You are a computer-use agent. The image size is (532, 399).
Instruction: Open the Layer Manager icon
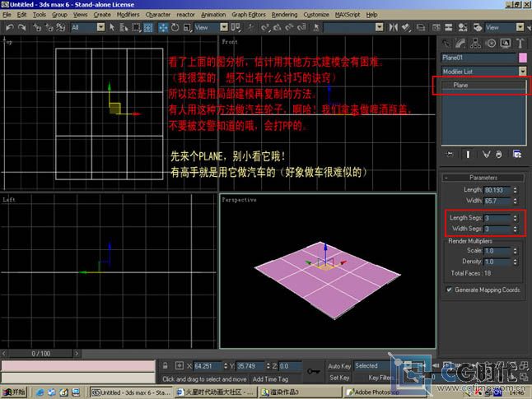tap(421, 27)
